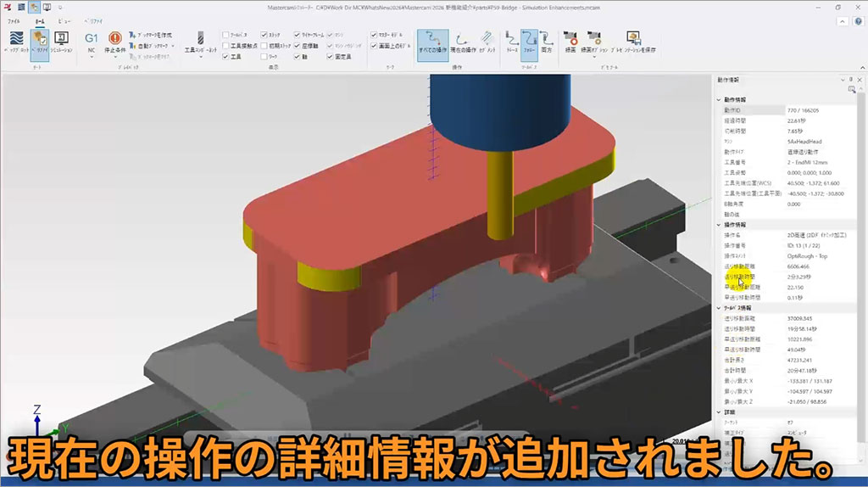The height and width of the screenshot is (487, 868).
Task: Enable the 工具接触点 checkbox
Action: click(225, 46)
